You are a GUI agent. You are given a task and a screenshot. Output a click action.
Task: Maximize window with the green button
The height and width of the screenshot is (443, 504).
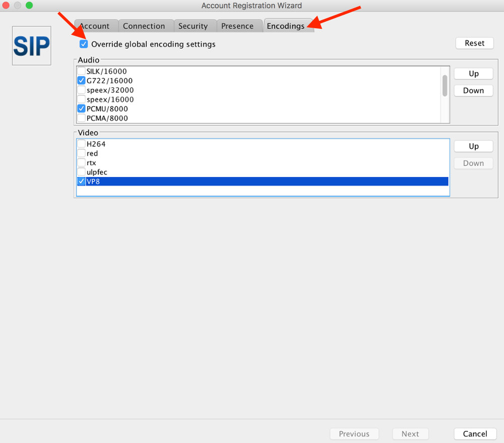tap(29, 5)
